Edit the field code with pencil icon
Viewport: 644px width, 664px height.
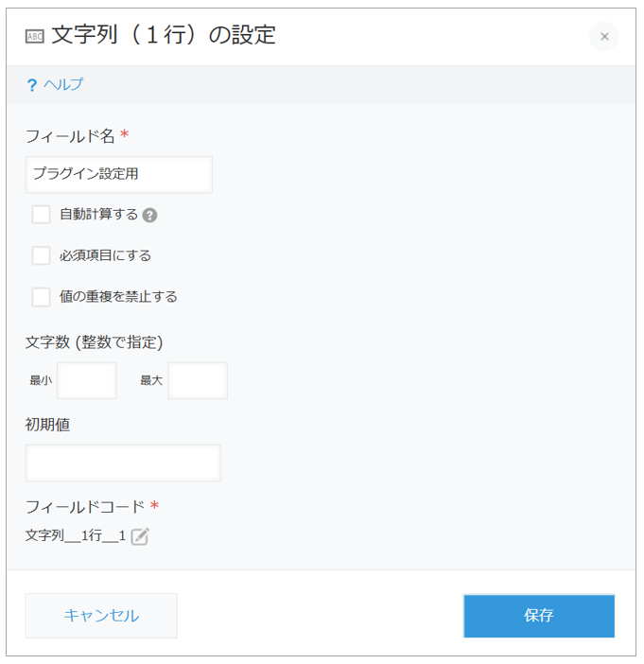pyautogui.click(x=140, y=536)
